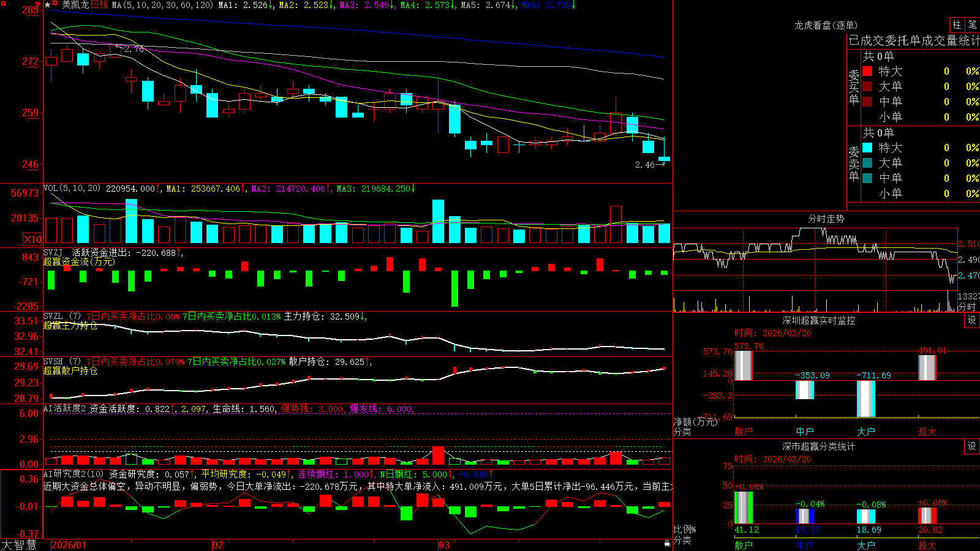Click the 活跃资金进出: -220.688 readout
The width and height of the screenshot is (980, 551).
click(124, 252)
